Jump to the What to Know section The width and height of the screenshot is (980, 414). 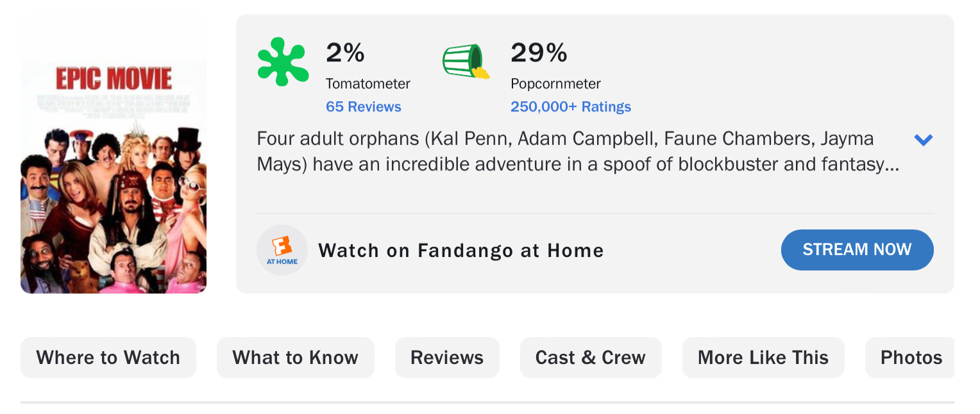(295, 358)
